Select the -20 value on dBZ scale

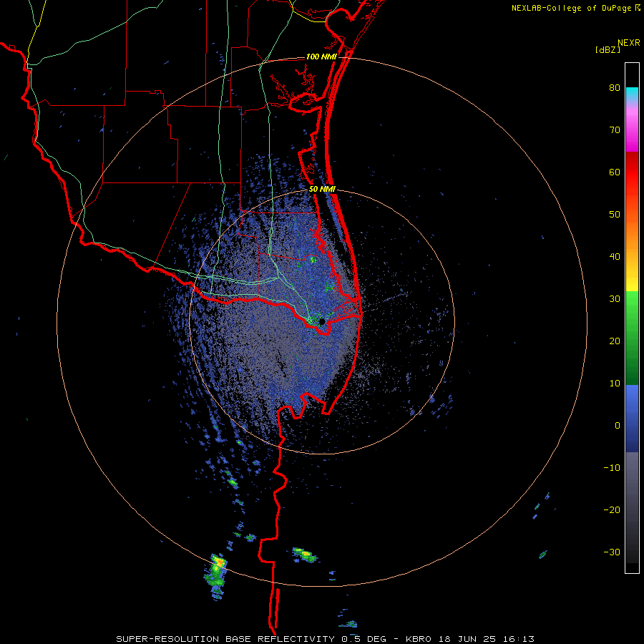pyautogui.click(x=612, y=510)
